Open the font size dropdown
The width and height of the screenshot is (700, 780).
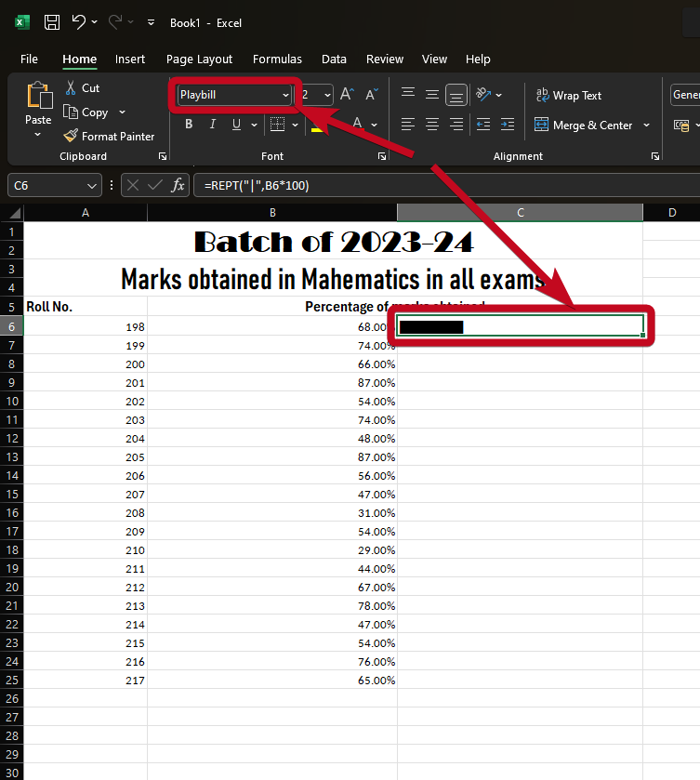(327, 95)
